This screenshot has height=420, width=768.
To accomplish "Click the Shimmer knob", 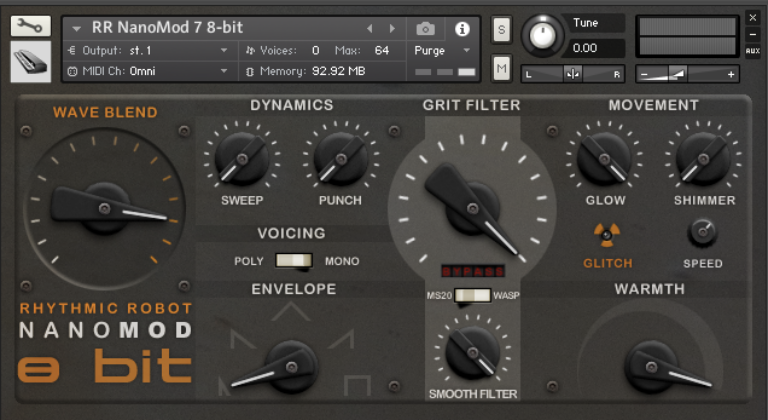I will (x=703, y=159).
